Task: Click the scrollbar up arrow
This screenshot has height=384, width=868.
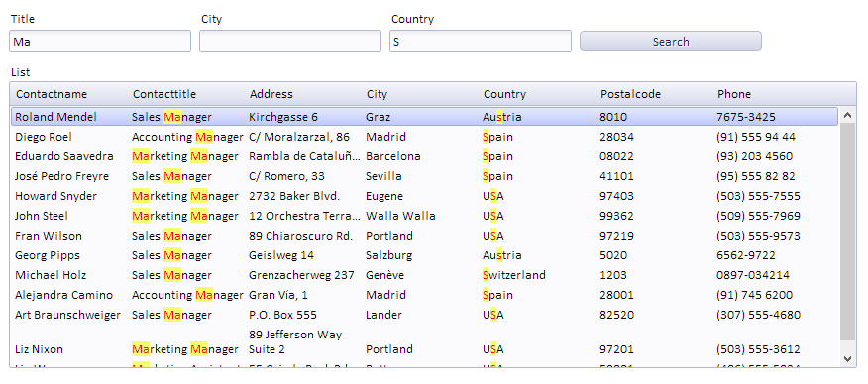Action: 847,116
